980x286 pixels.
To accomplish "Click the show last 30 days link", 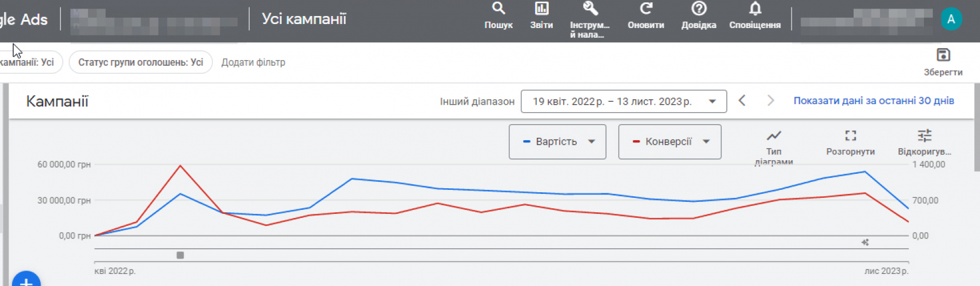I will 873,101.
